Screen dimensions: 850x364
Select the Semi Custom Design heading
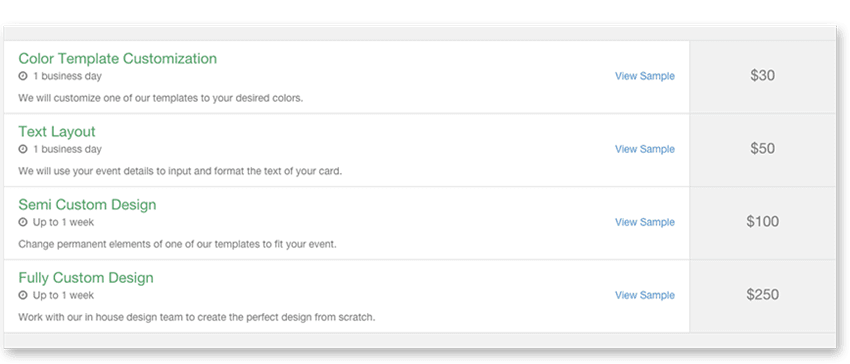pos(87,205)
